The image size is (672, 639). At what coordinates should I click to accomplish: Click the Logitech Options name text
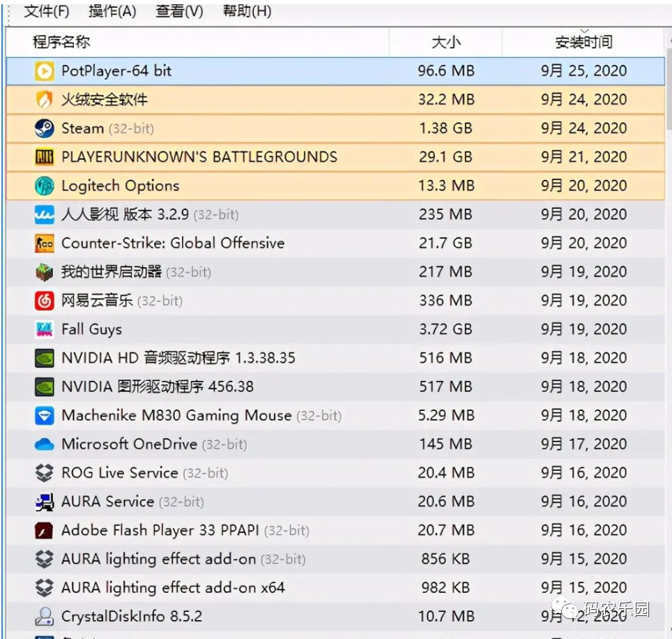click(x=121, y=186)
